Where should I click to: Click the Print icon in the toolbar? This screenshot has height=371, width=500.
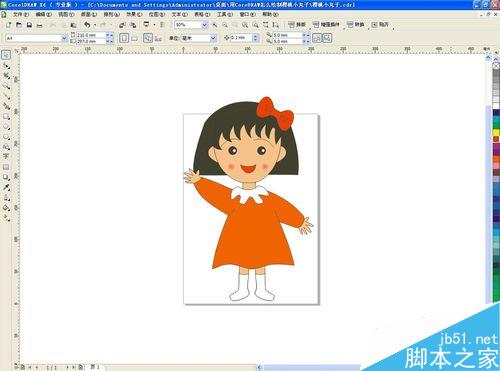click(x=39, y=25)
